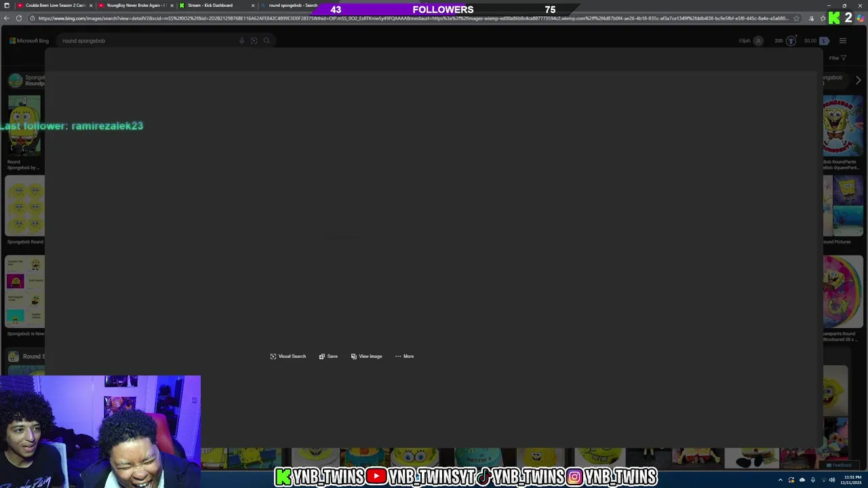Click Visual Search below the image viewer
The image size is (868, 488).
click(288, 357)
